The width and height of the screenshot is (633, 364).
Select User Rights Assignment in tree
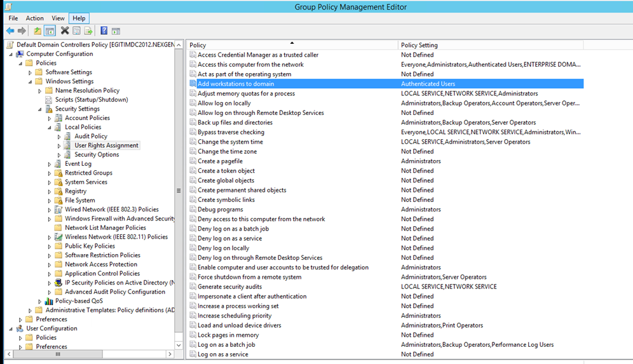pyautogui.click(x=106, y=145)
